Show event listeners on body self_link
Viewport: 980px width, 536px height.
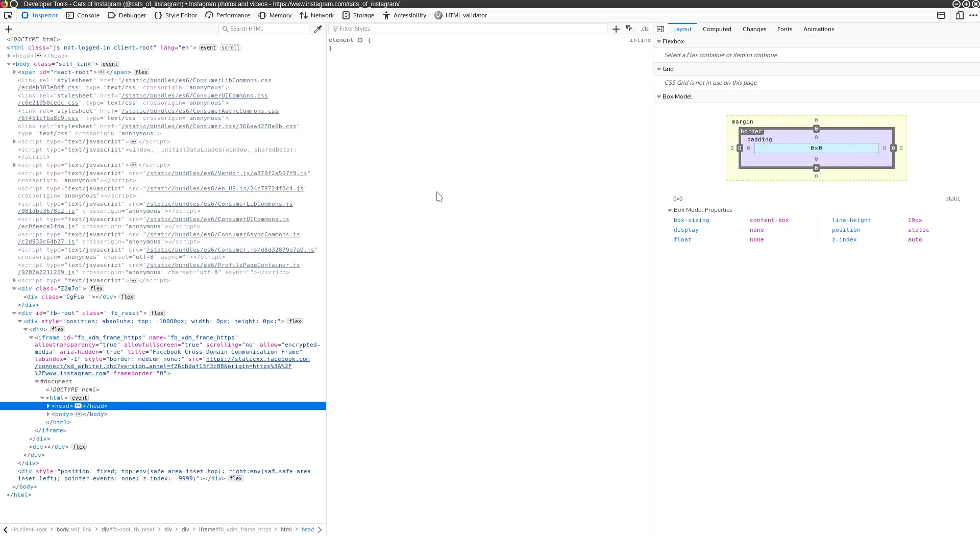click(110, 64)
